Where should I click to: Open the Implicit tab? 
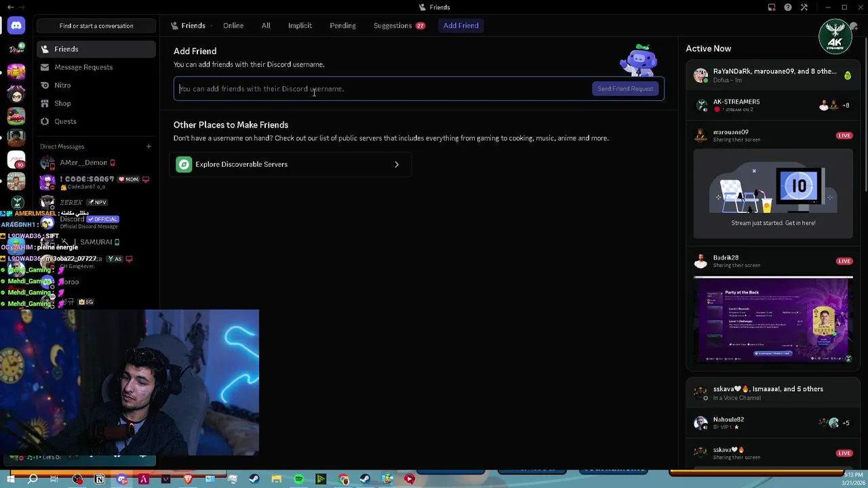click(300, 26)
